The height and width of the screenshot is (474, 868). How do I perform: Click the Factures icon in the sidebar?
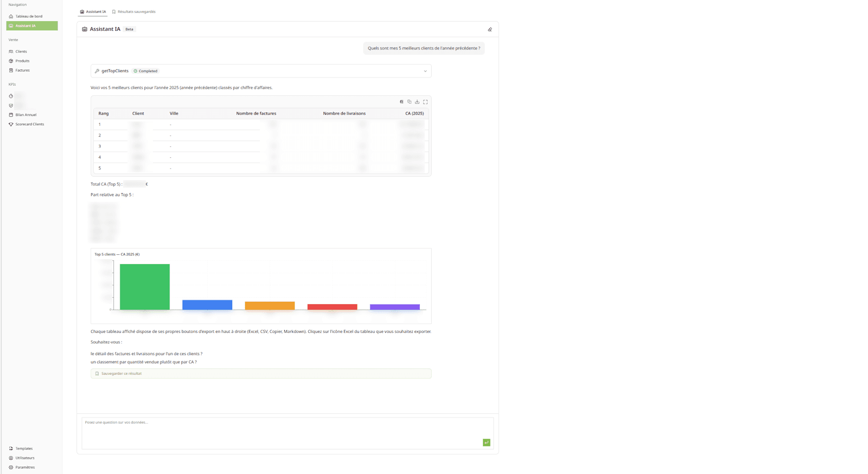(x=11, y=71)
